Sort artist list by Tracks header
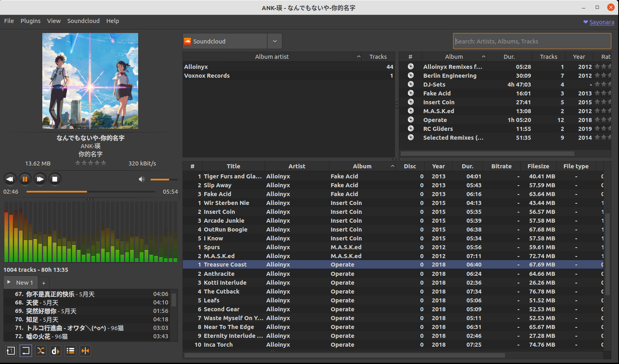Image resolution: width=619 pixels, height=364 pixels. (x=378, y=57)
